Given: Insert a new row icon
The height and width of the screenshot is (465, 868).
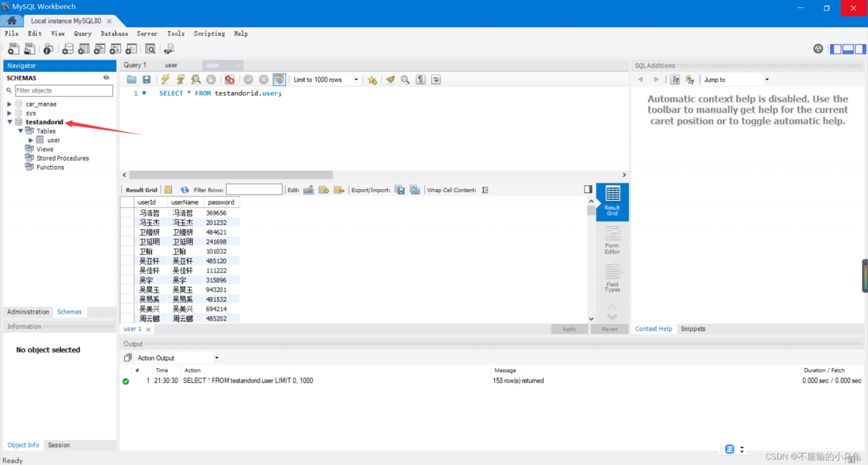Looking at the screenshot, I should click(324, 190).
